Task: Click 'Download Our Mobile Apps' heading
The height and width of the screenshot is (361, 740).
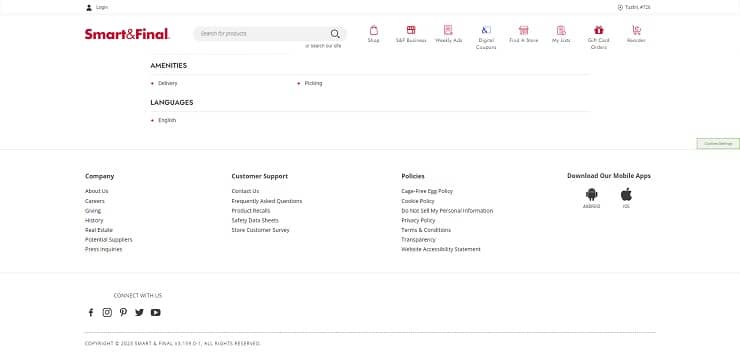Action: [x=609, y=176]
